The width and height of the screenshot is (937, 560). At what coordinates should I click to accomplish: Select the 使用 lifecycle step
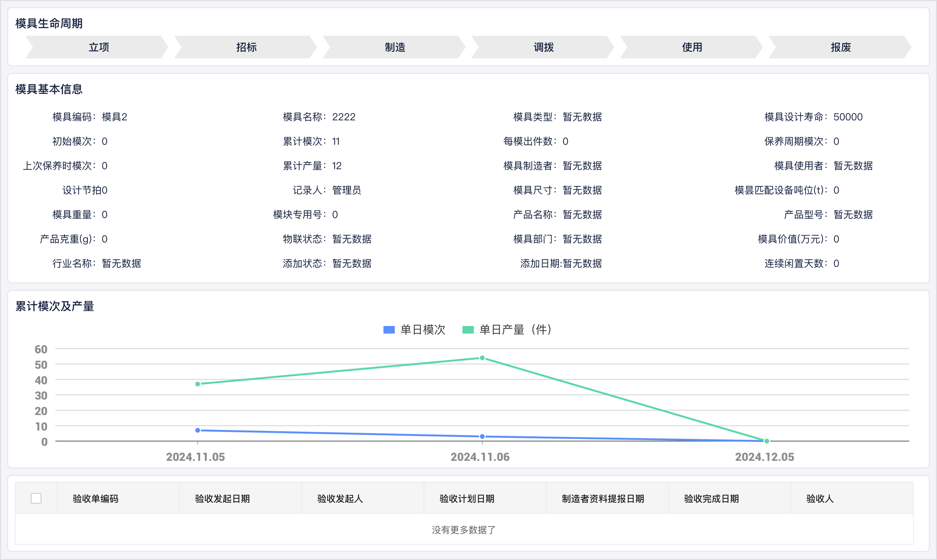692,47
